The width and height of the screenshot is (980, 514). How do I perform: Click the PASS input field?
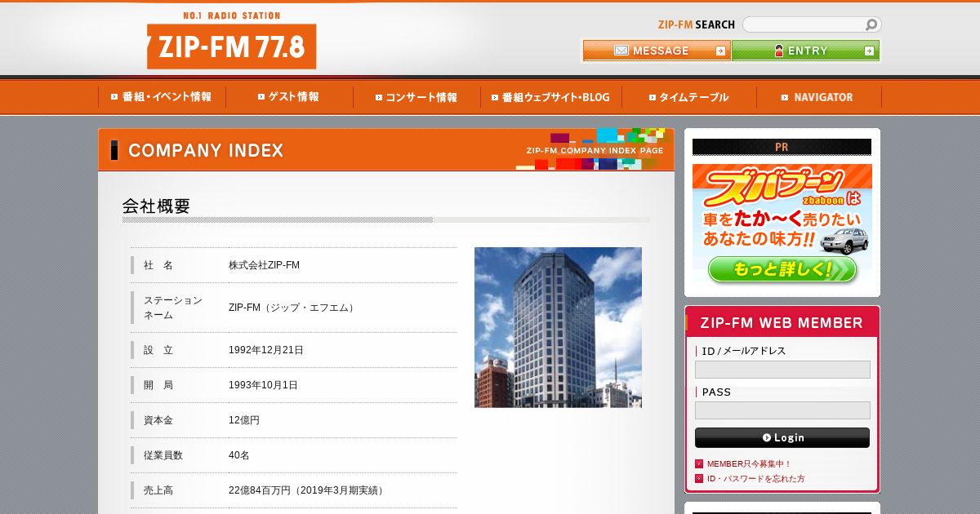pos(782,410)
